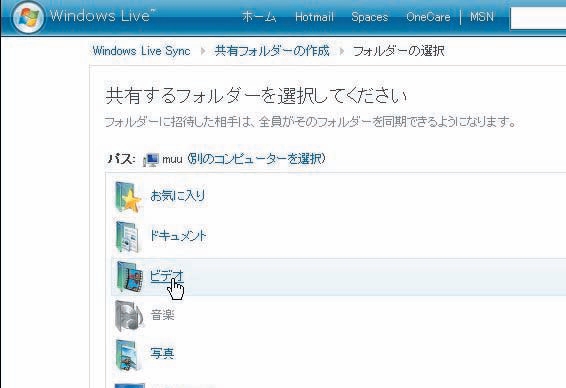Select the ドキュメント documents folder icon
The width and height of the screenshot is (566, 388).
128,237
